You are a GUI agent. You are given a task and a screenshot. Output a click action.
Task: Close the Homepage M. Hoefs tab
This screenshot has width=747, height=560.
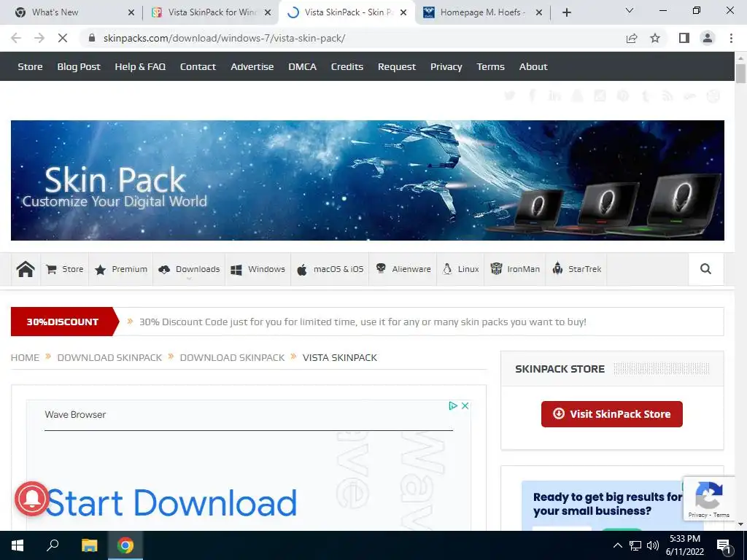539,13
